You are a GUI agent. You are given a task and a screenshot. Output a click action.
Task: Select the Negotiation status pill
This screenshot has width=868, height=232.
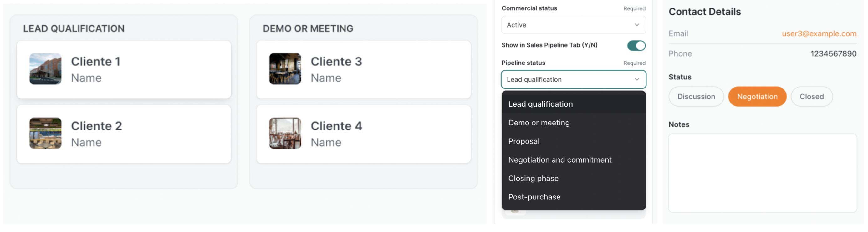coord(757,97)
